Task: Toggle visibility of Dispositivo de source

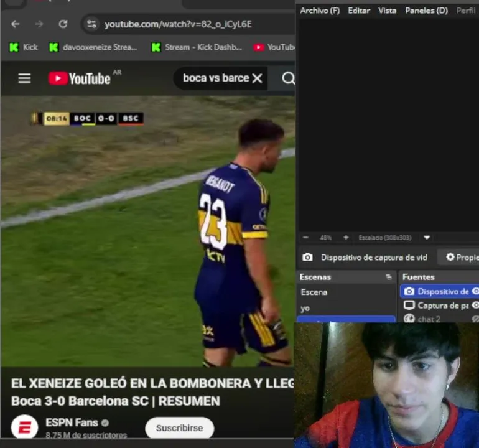Action: 475,291
